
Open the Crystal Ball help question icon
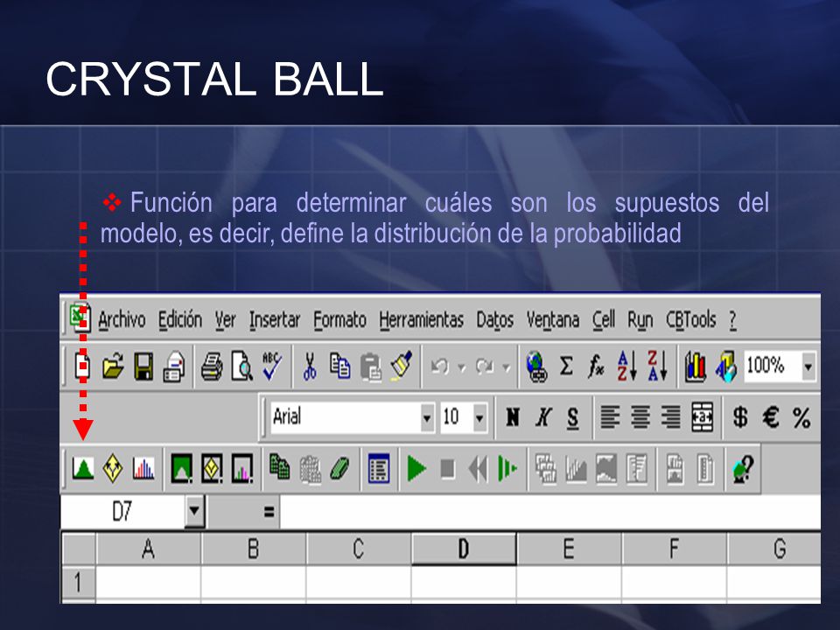click(743, 469)
